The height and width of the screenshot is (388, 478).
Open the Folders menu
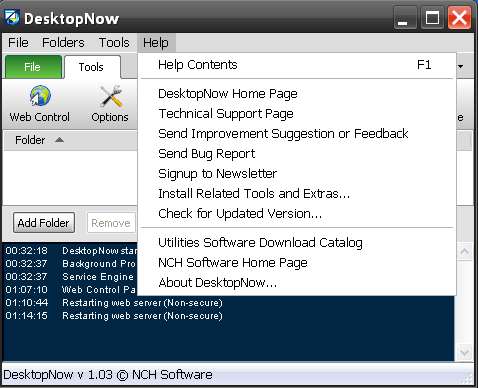63,43
